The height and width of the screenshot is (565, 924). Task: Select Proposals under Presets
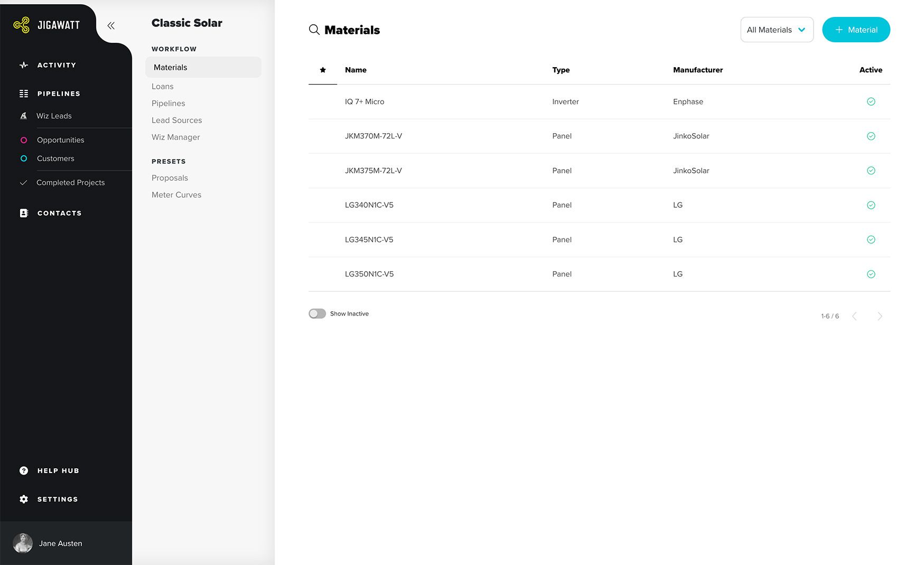tap(170, 178)
